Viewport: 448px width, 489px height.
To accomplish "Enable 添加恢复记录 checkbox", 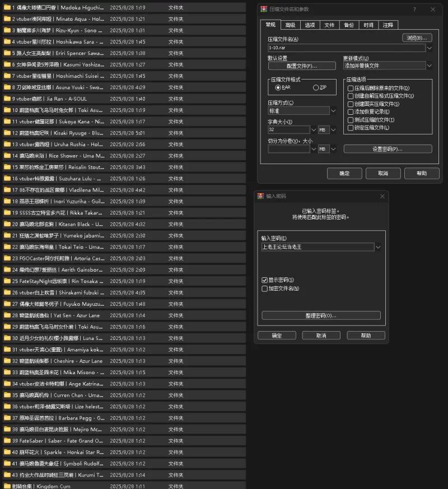I will (x=351, y=112).
